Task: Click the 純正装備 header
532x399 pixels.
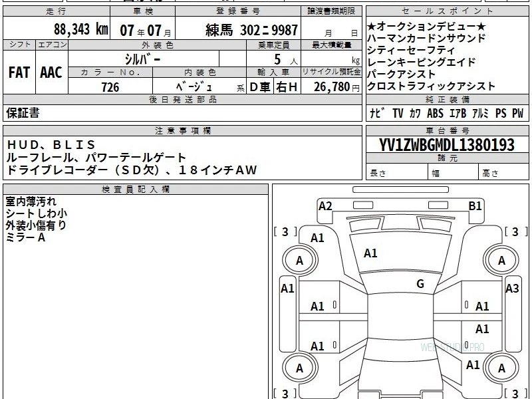Action: click(x=448, y=99)
